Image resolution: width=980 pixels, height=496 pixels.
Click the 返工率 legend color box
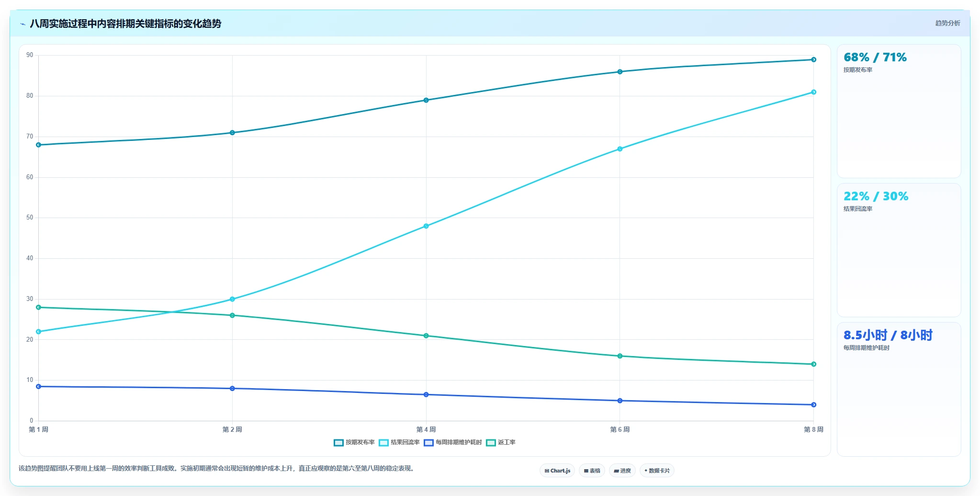pyautogui.click(x=491, y=442)
